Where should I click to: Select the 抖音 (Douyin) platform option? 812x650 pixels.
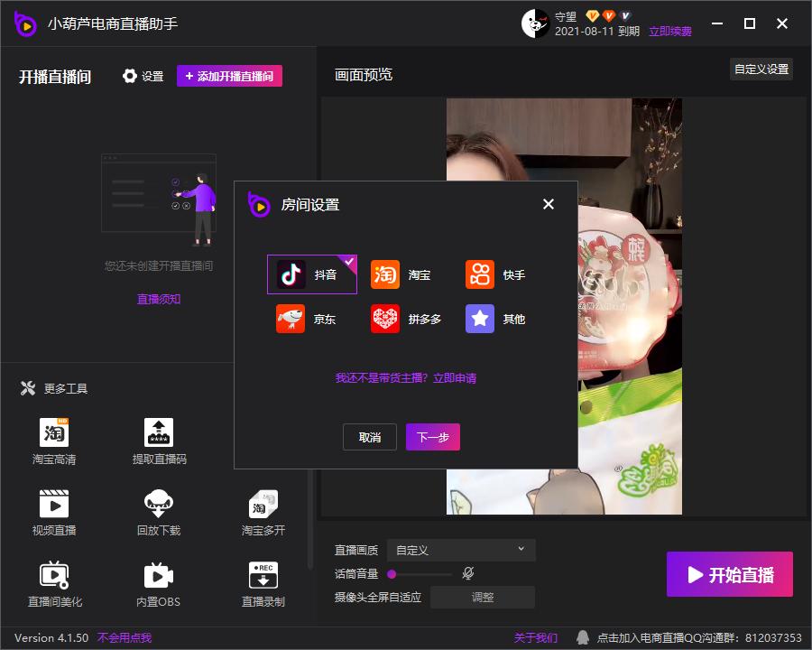tap(312, 274)
